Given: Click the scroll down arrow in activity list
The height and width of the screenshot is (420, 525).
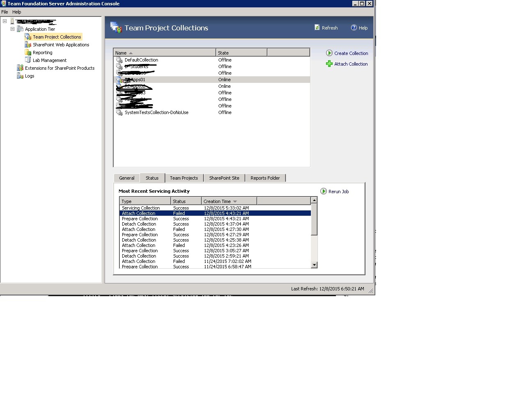Looking at the screenshot, I should (x=314, y=265).
